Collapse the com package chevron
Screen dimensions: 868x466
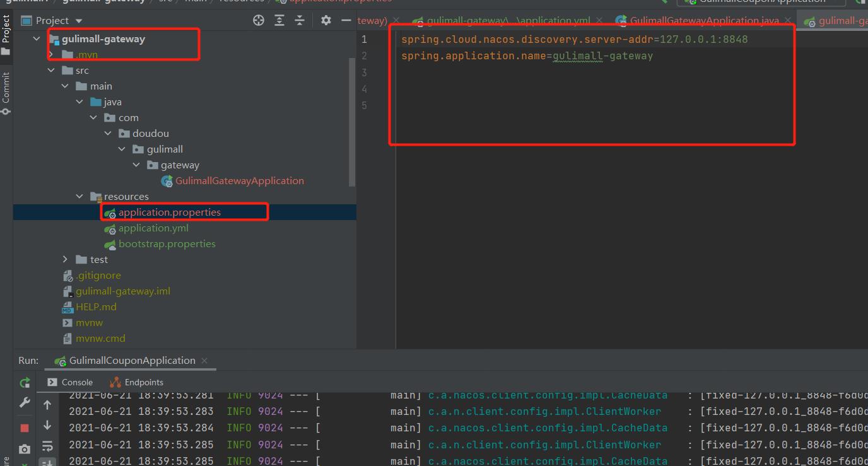[x=93, y=118]
